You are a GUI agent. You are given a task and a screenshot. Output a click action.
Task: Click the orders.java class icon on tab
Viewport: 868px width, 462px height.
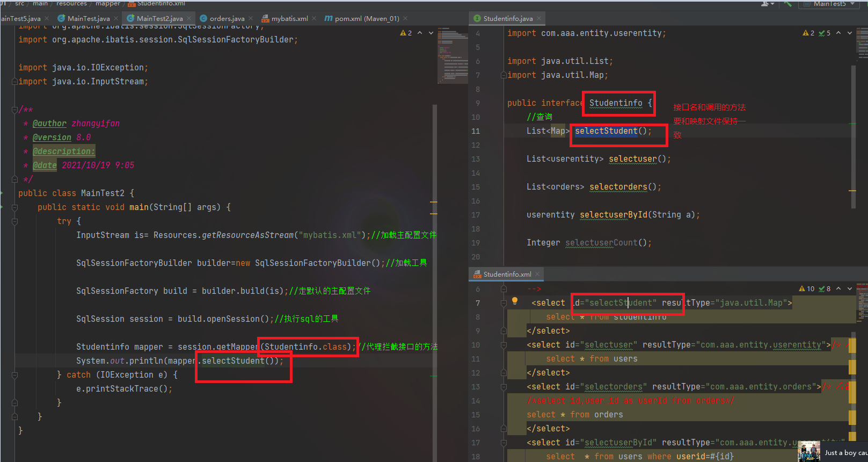pyautogui.click(x=203, y=18)
